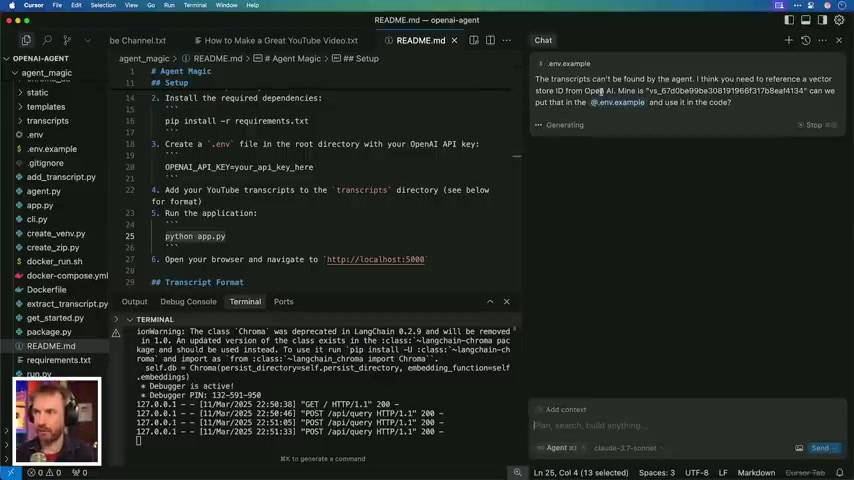This screenshot has height=480, width=854.
Task: Open the Dockerfile
Action: 46,290
